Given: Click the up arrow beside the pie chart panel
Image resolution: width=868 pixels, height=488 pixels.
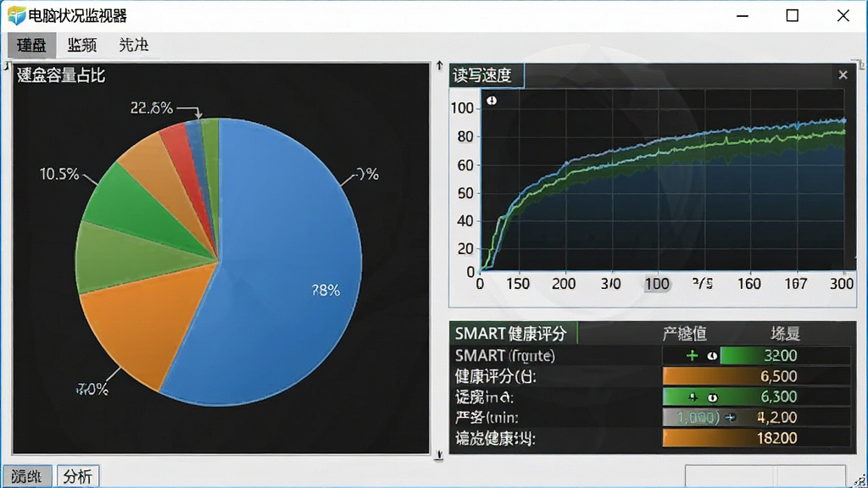Looking at the screenshot, I should coord(440,66).
